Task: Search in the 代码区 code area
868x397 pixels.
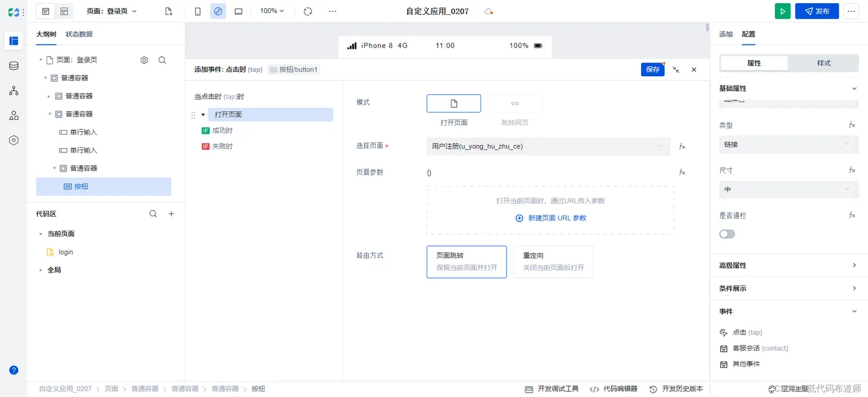Action: 153,214
